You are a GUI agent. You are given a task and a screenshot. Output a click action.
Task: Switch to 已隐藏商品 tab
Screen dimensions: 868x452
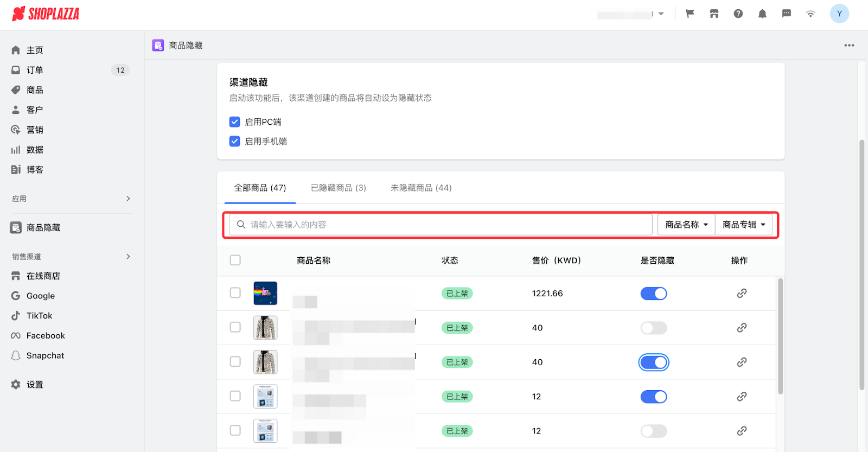(338, 188)
